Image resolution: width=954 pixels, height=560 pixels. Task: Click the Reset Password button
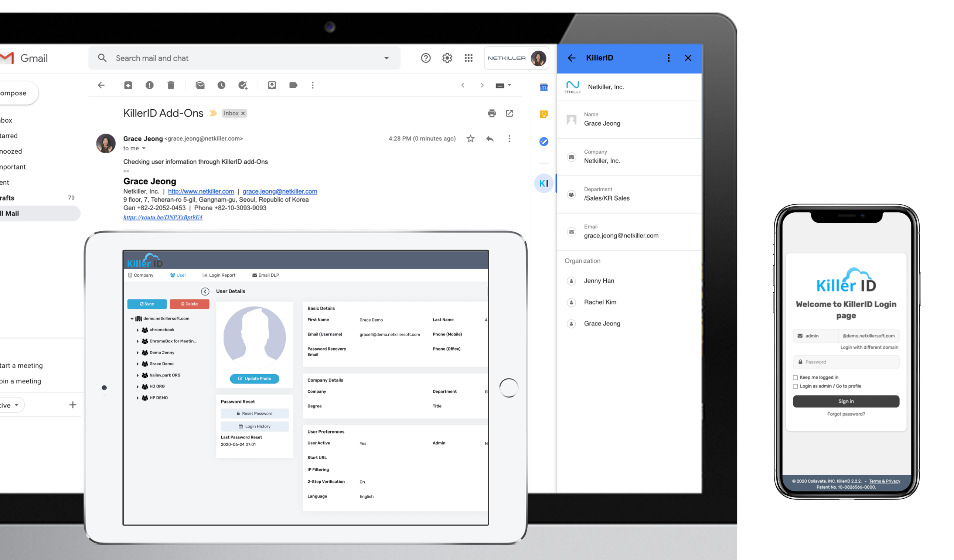click(255, 413)
